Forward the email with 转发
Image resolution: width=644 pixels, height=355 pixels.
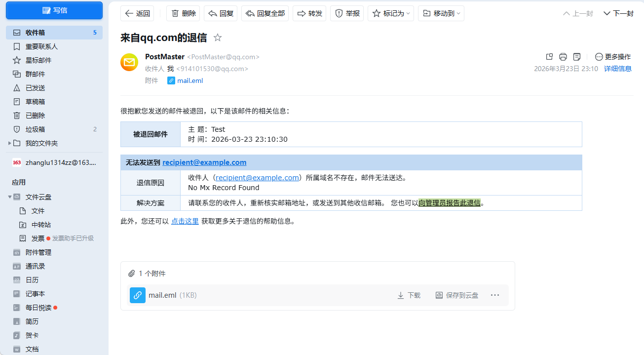click(309, 13)
